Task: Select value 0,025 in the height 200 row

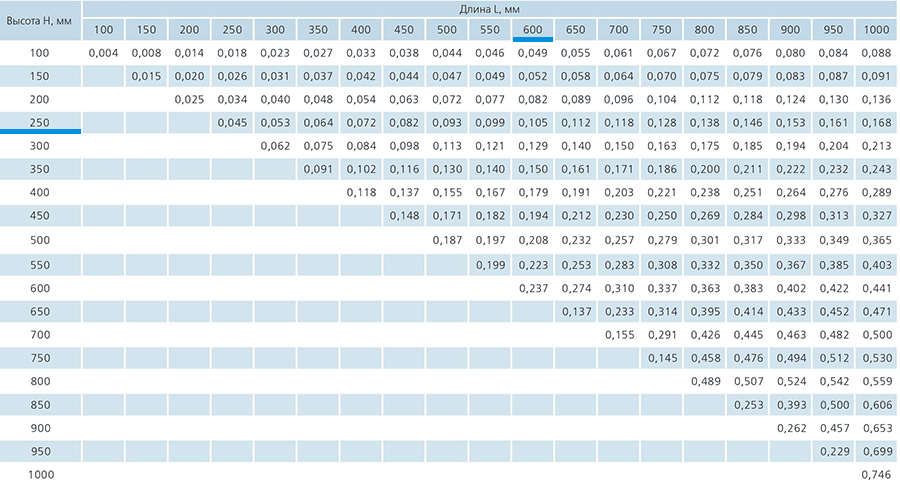Action: pos(189,100)
